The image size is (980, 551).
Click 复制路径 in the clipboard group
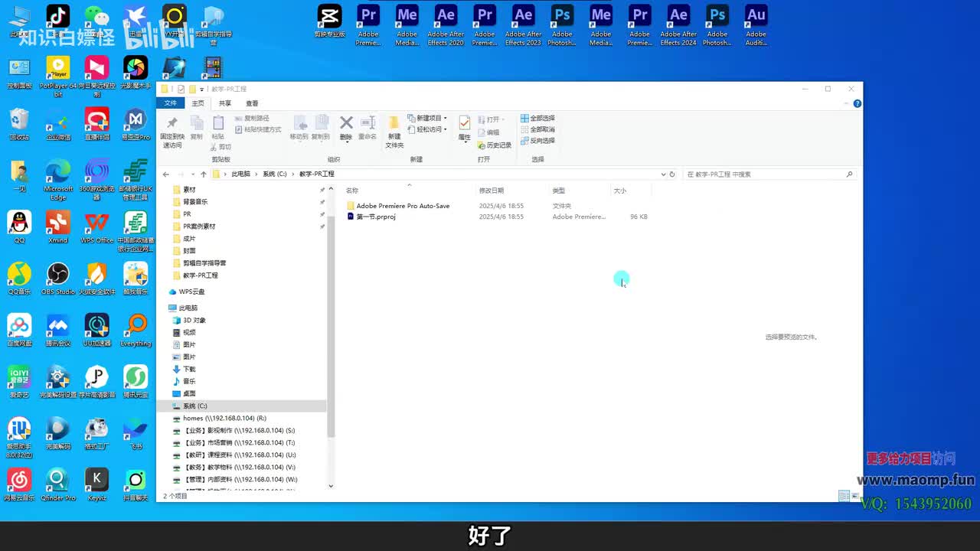(x=252, y=119)
